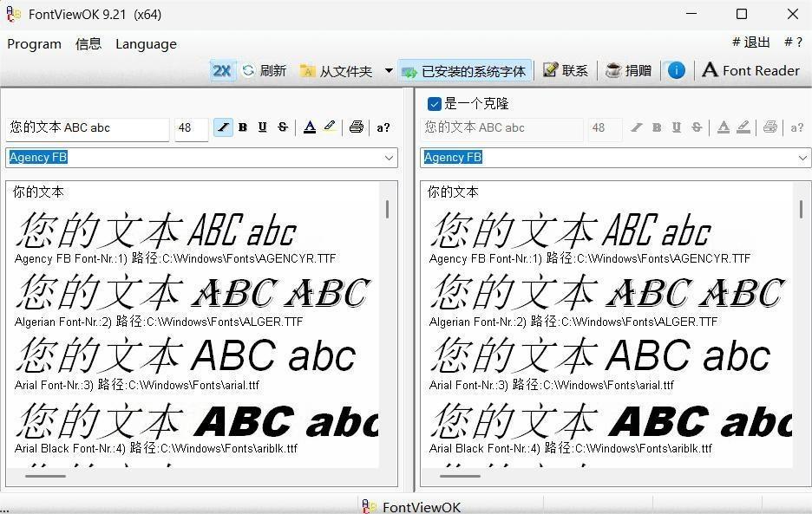Viewport: 812px width, 514px height.
Task: Apply strikethrough to the sample text
Action: pos(282,127)
